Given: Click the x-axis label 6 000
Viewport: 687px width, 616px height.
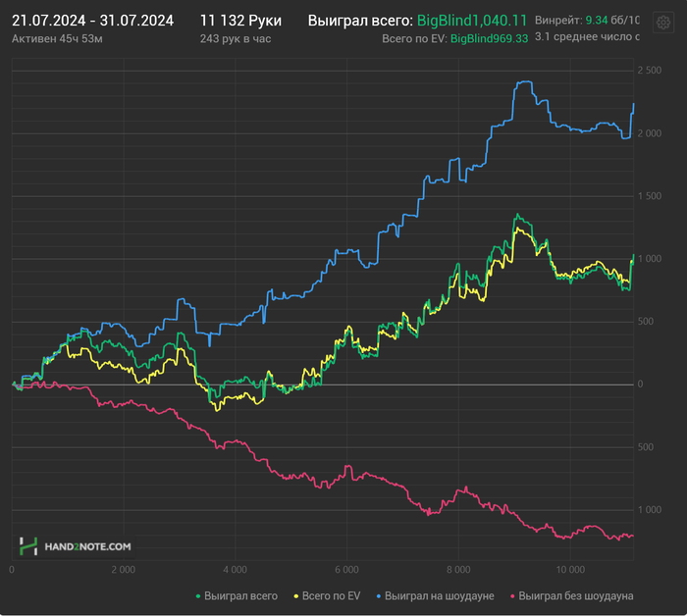Looking at the screenshot, I should (346, 570).
